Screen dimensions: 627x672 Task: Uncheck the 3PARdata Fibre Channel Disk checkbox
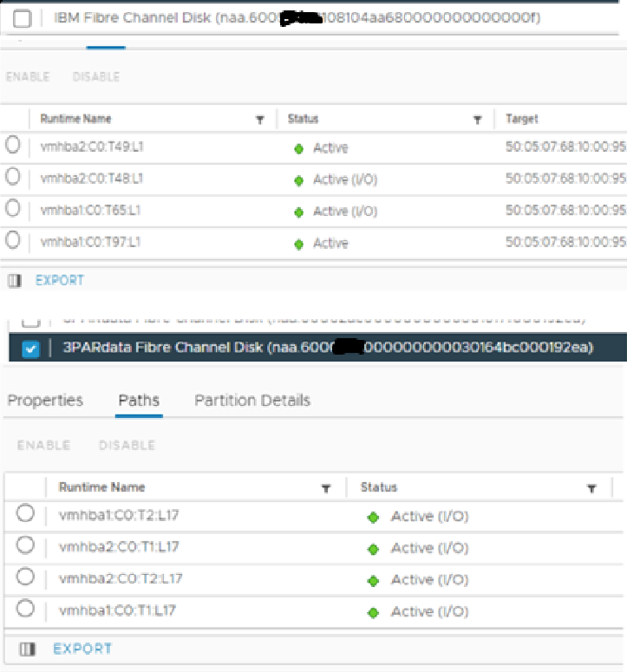click(x=29, y=349)
